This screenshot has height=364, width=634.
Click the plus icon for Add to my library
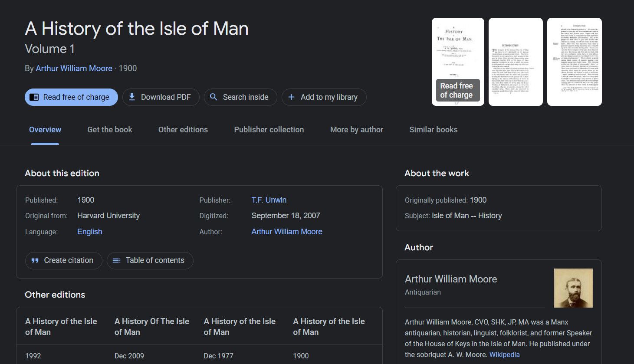click(291, 97)
